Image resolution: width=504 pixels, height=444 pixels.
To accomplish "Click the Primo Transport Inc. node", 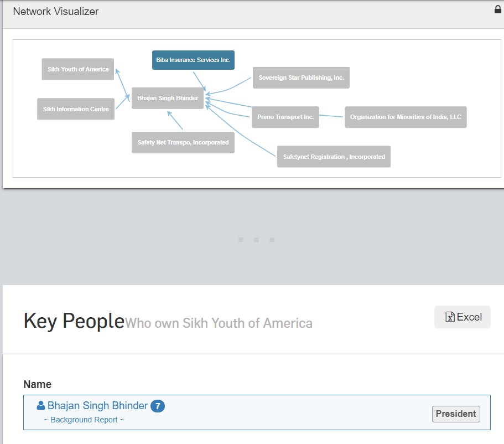I will (285, 117).
